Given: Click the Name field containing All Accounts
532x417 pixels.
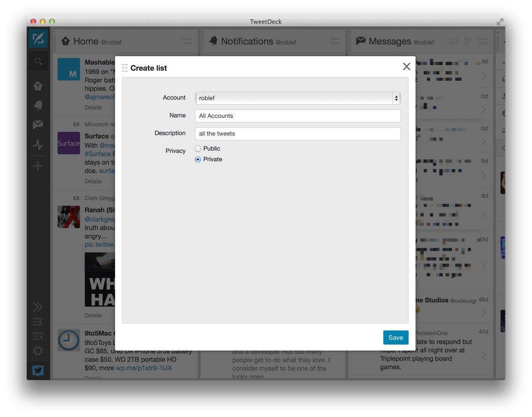Looking at the screenshot, I should point(298,115).
